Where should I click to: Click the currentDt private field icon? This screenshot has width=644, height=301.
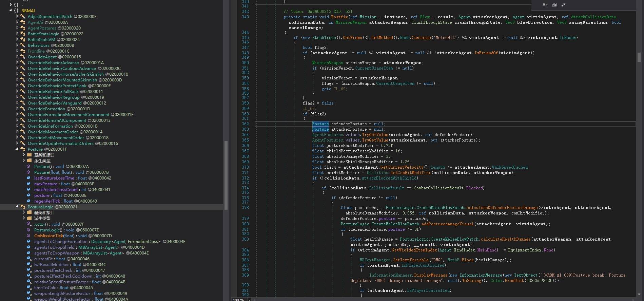coord(29,259)
